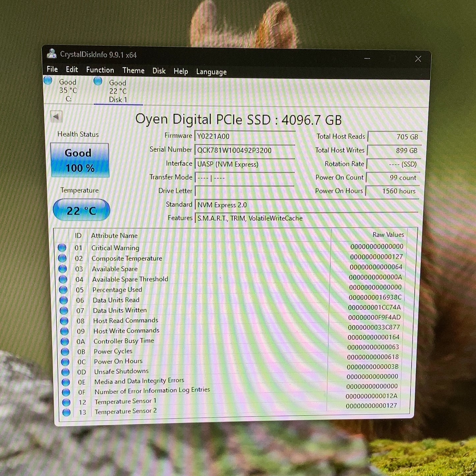Click the status orb for Data Units Read

[64, 300]
